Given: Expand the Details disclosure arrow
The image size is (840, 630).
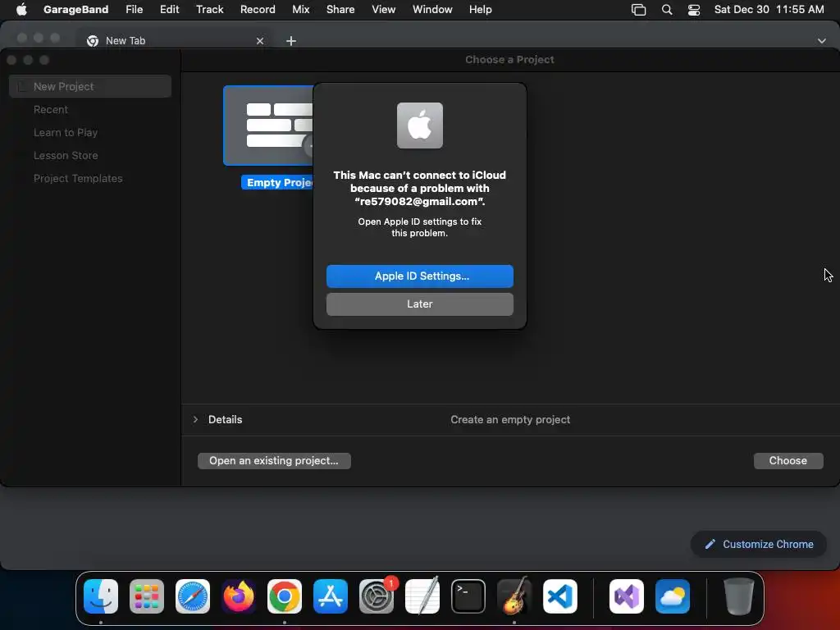Looking at the screenshot, I should (x=195, y=419).
